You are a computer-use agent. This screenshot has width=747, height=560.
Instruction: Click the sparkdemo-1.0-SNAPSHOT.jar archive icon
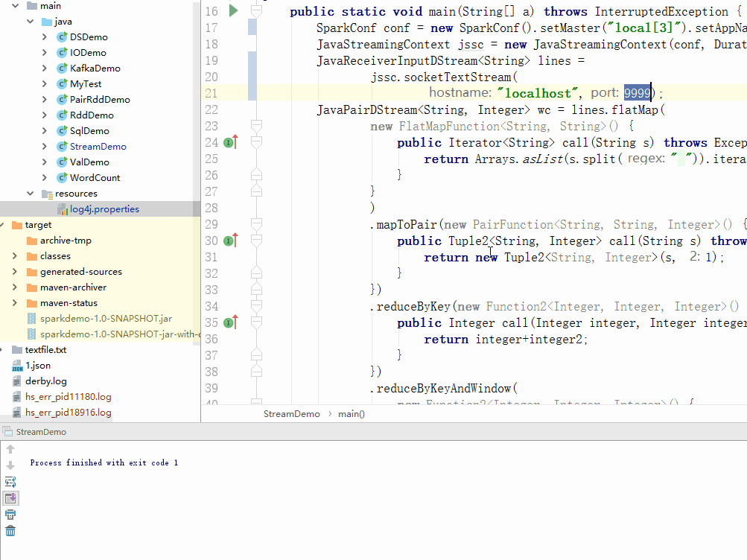(32, 319)
